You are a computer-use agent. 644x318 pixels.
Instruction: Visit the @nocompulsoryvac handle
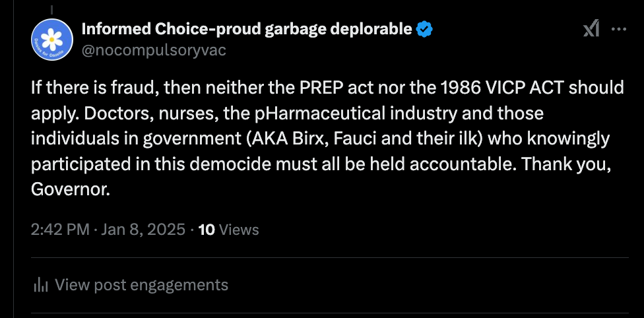(153, 50)
